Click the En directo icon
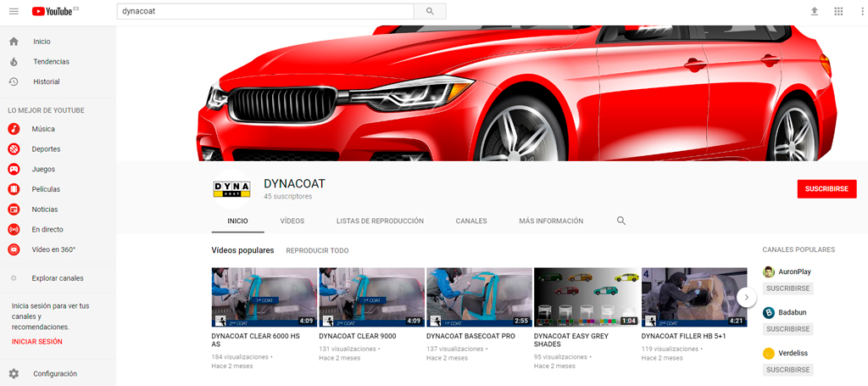 coord(14,229)
